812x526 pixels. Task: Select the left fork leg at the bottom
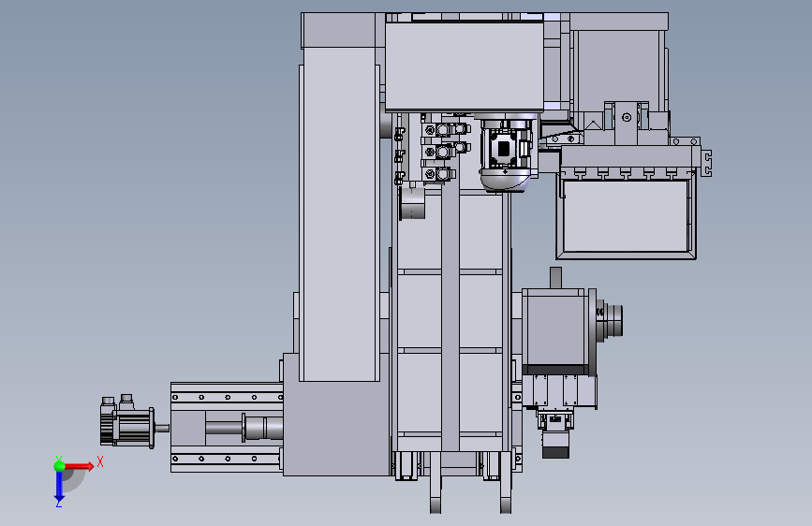coord(436,483)
